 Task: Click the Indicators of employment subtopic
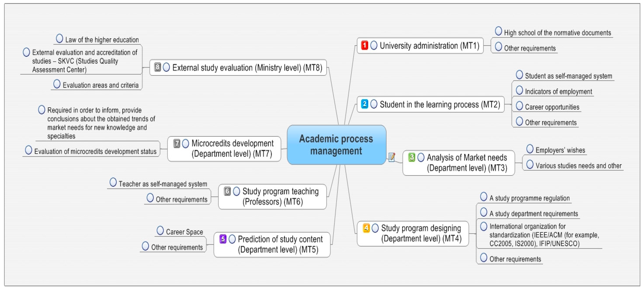(x=558, y=92)
